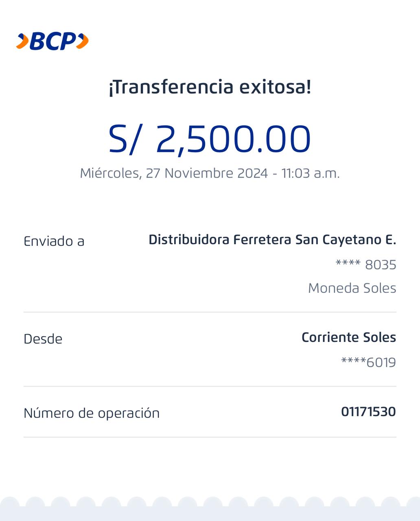Click the "Enviado a" label

pos(54,241)
